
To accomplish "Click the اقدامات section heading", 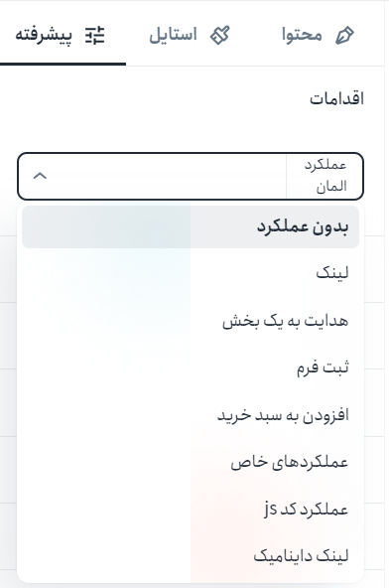I will [x=336, y=98].
